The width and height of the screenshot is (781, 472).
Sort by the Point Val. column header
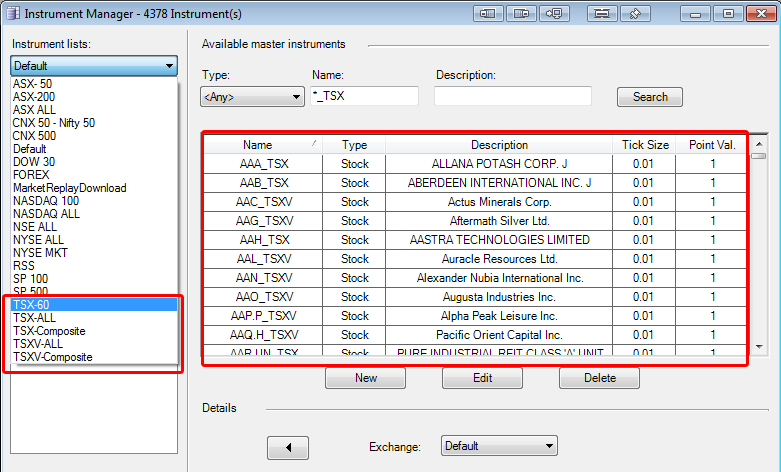click(x=712, y=145)
